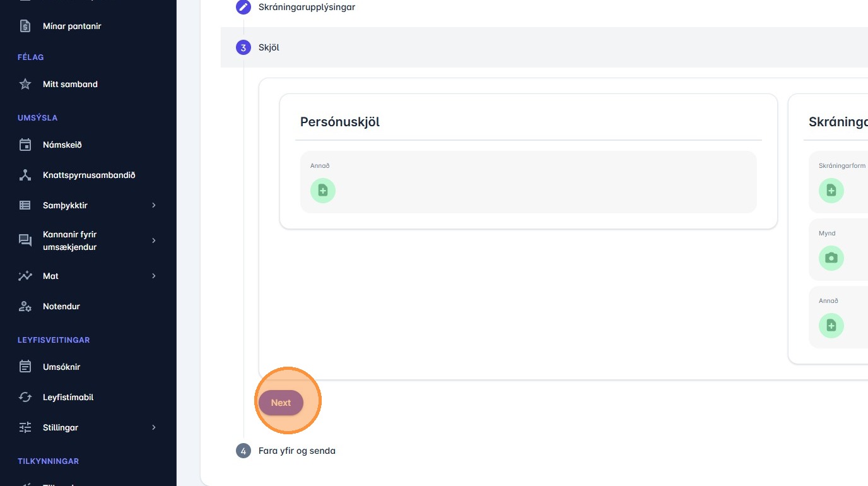Click the add file icon under Skráningar Annað
Viewport: 868px width, 486px height.
tap(831, 326)
